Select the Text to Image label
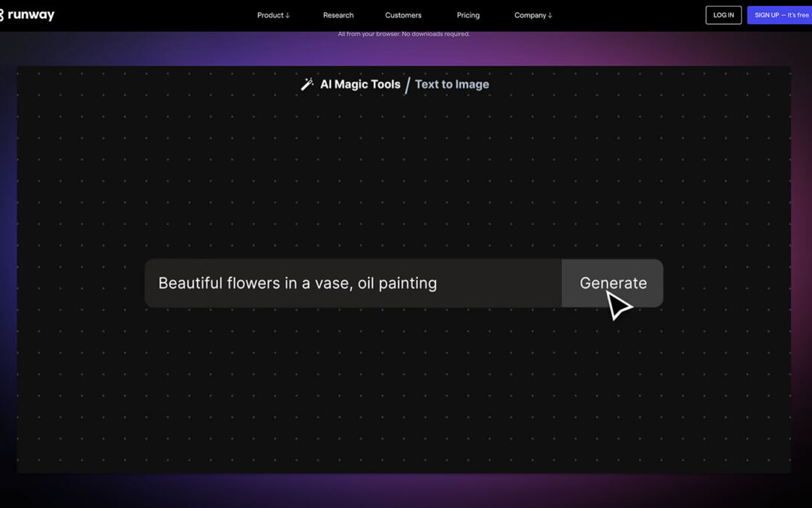Screen dimensions: 812x508 (452, 84)
